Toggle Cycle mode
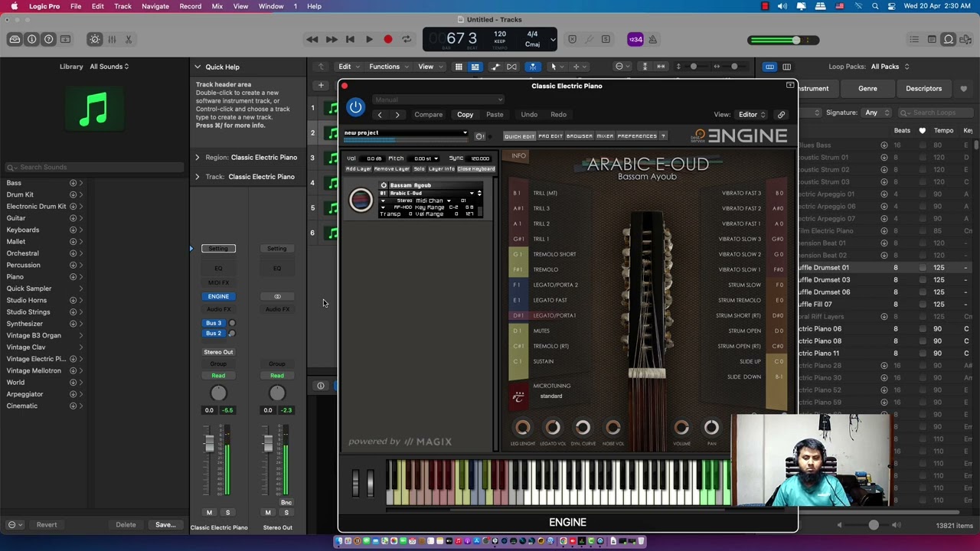Screen dimensions: 980x551 (407, 39)
